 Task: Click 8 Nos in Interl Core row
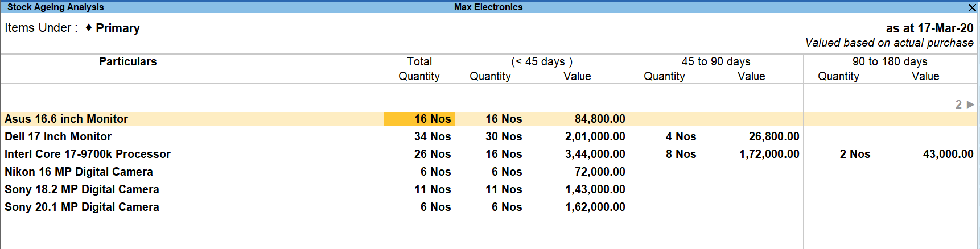click(x=681, y=154)
